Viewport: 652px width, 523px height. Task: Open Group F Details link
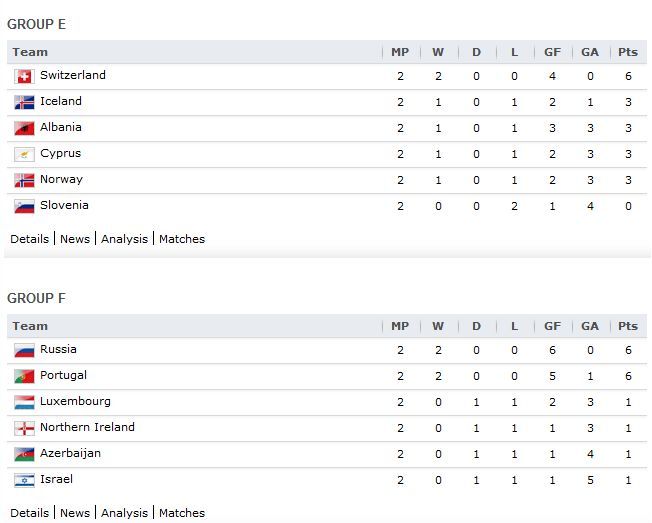30,513
